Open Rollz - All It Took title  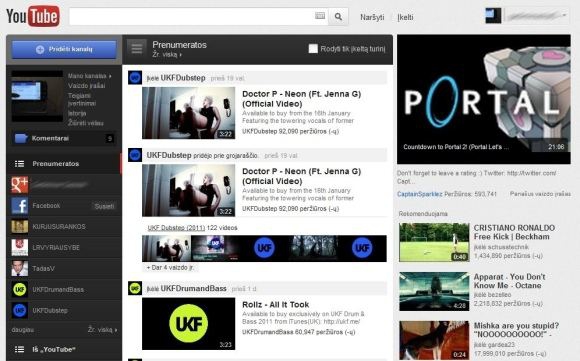[276, 304]
